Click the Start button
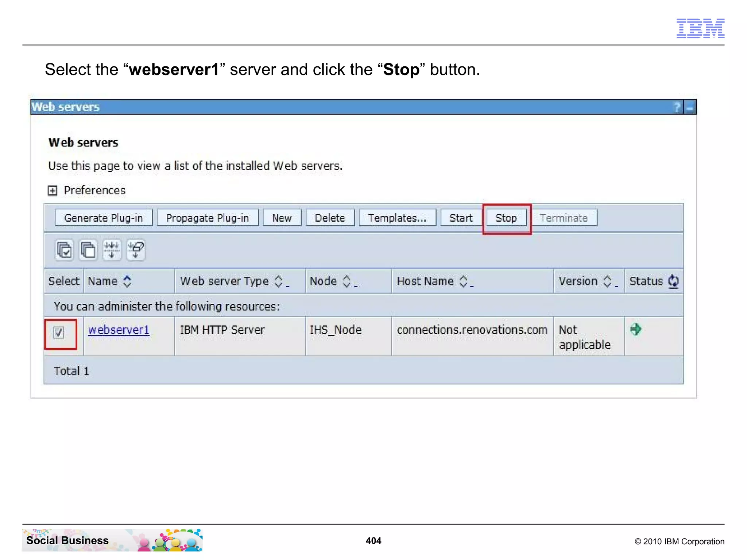 (x=461, y=218)
